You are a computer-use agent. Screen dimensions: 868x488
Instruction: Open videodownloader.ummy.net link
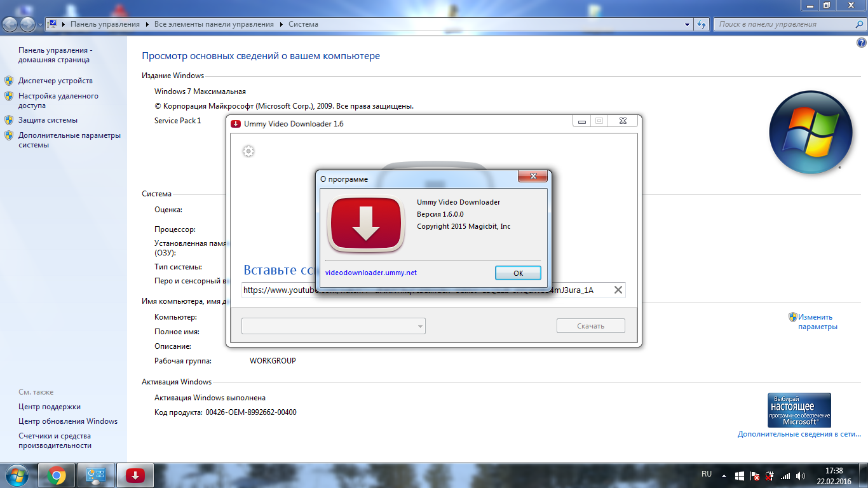[371, 273]
